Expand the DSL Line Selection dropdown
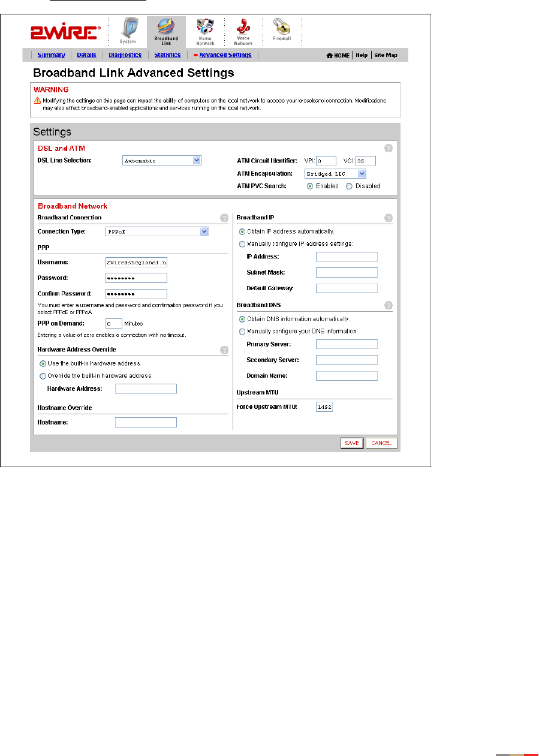This screenshot has height=756, width=539. 161,160
